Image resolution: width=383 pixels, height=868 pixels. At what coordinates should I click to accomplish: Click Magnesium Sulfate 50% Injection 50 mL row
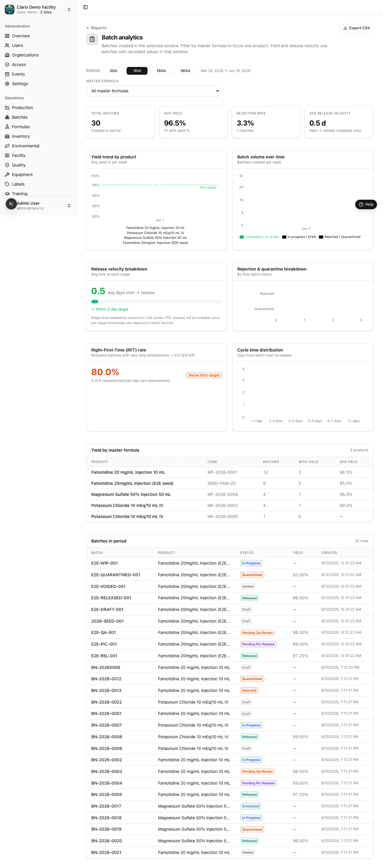(230, 494)
